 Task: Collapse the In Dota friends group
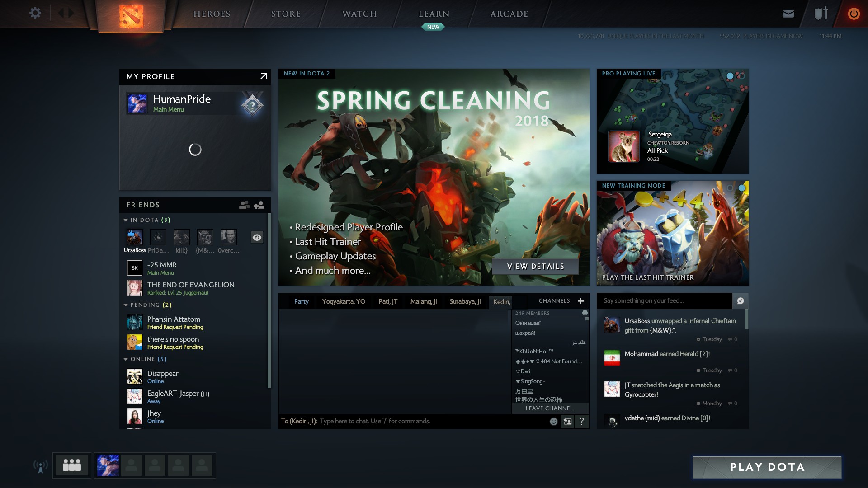pos(126,220)
